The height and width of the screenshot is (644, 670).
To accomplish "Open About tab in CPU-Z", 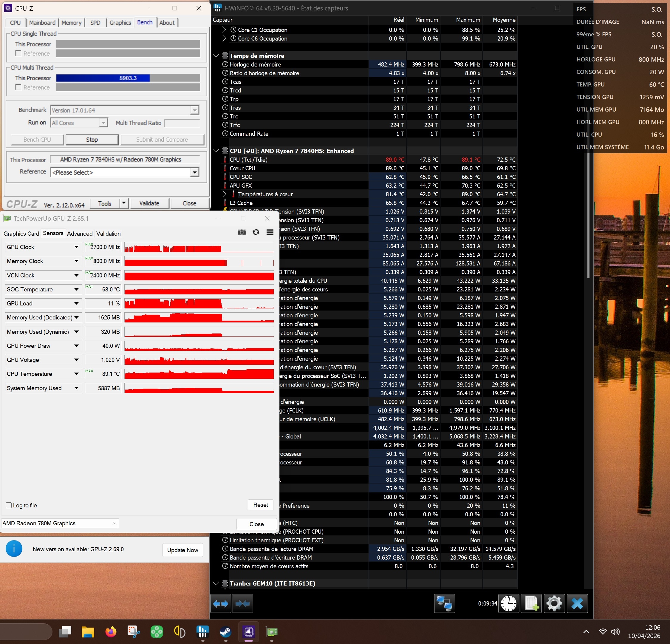I will (167, 23).
